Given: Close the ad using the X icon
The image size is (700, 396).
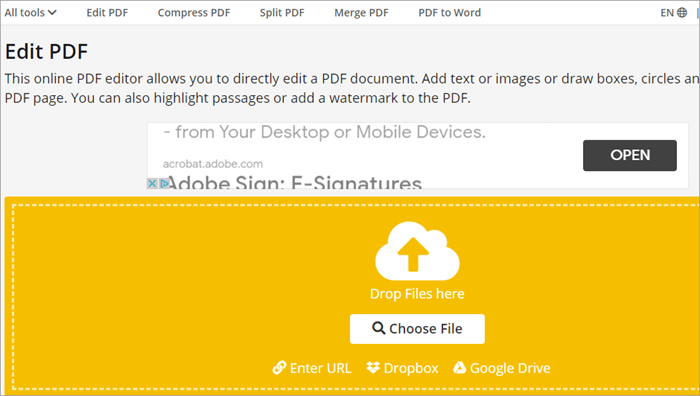Looking at the screenshot, I should point(152,183).
